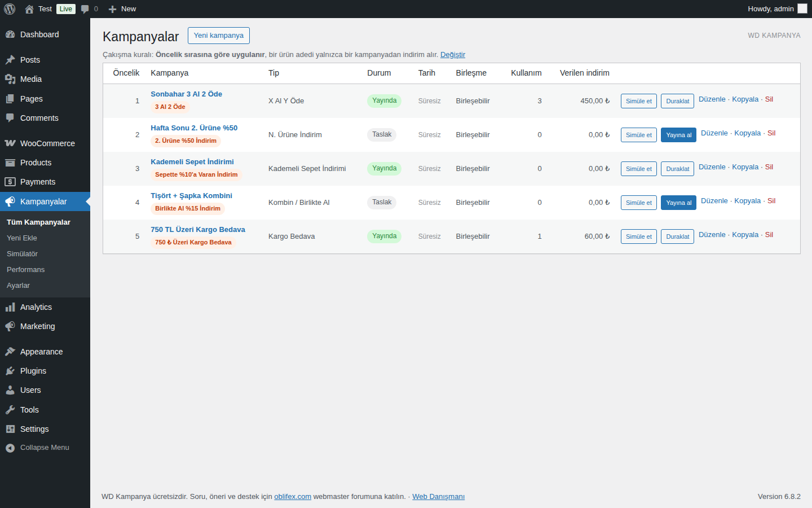Click the Settings sliders icon
Screen dimensions: 812x508
[x=10, y=429]
